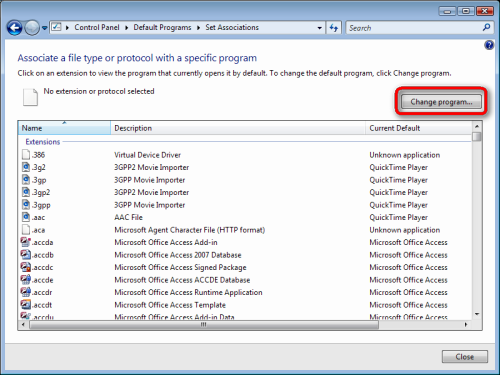The height and width of the screenshot is (375, 500).
Task: Select the .accdt Access icon
Action: click(x=26, y=305)
